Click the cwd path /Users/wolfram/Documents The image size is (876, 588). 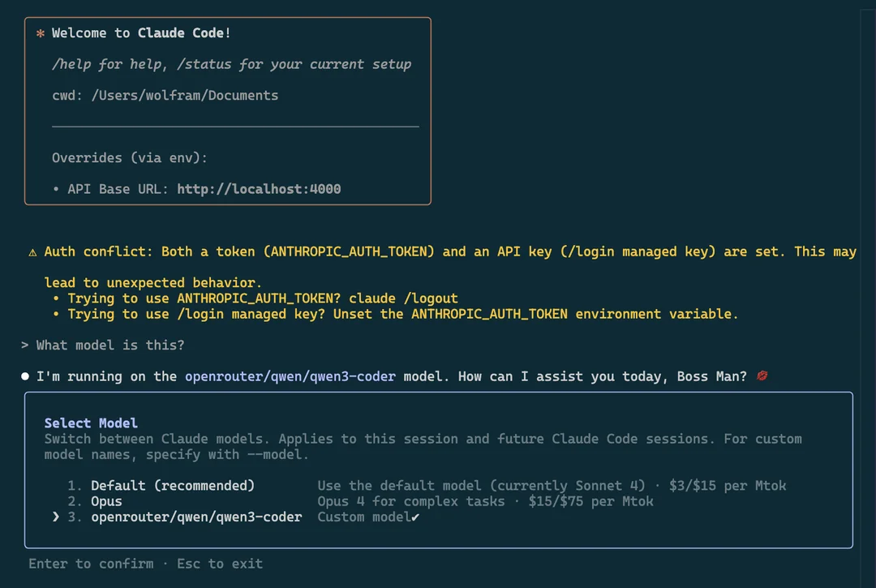pos(184,96)
